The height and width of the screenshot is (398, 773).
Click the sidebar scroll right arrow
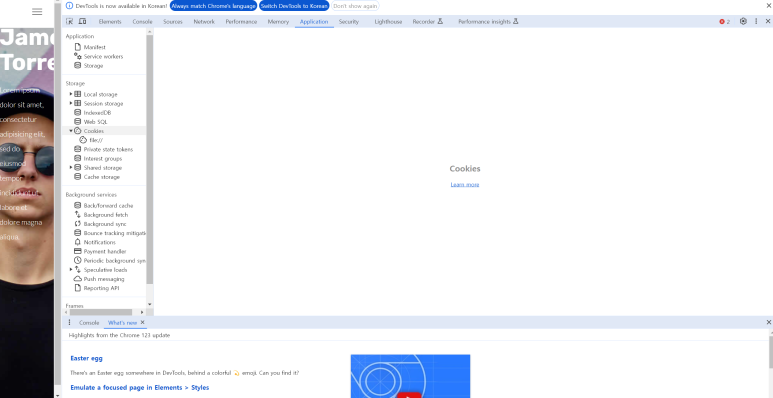[142, 312]
